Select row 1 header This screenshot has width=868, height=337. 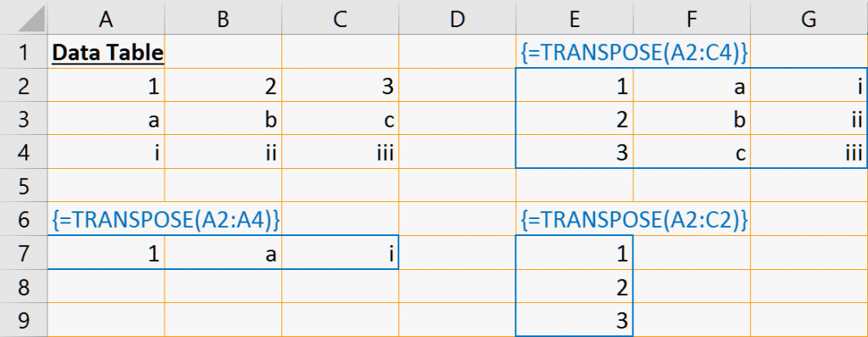pos(24,52)
